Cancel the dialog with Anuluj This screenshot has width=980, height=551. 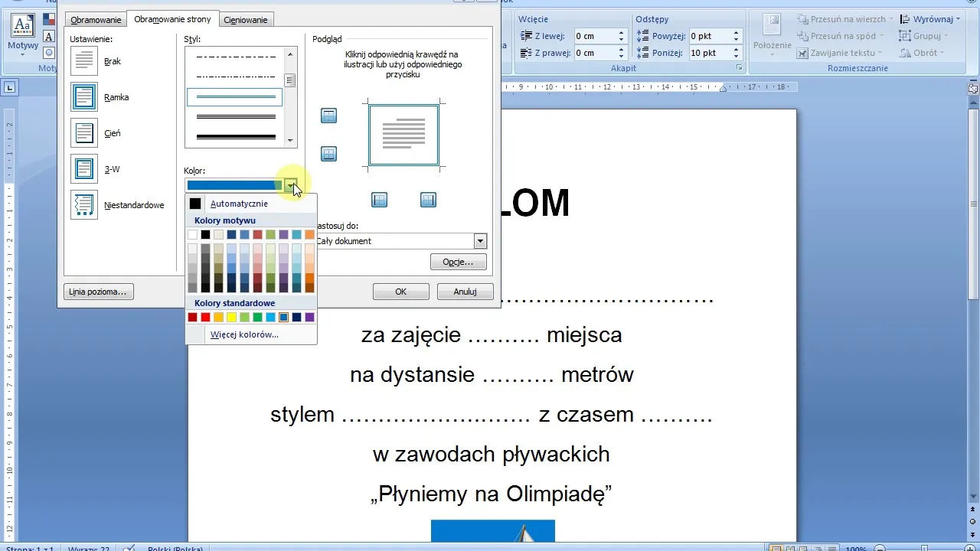465,292
